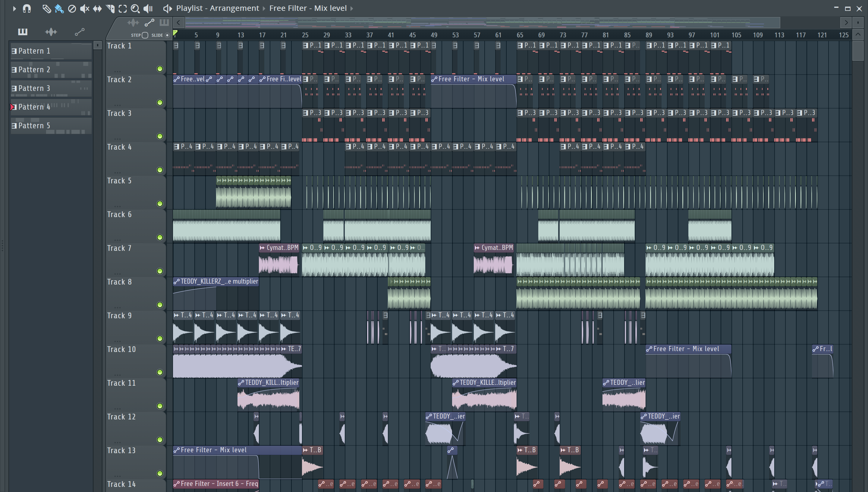This screenshot has width=868, height=492.
Task: Jump to bar 89 on the timeline ruler
Action: [649, 35]
